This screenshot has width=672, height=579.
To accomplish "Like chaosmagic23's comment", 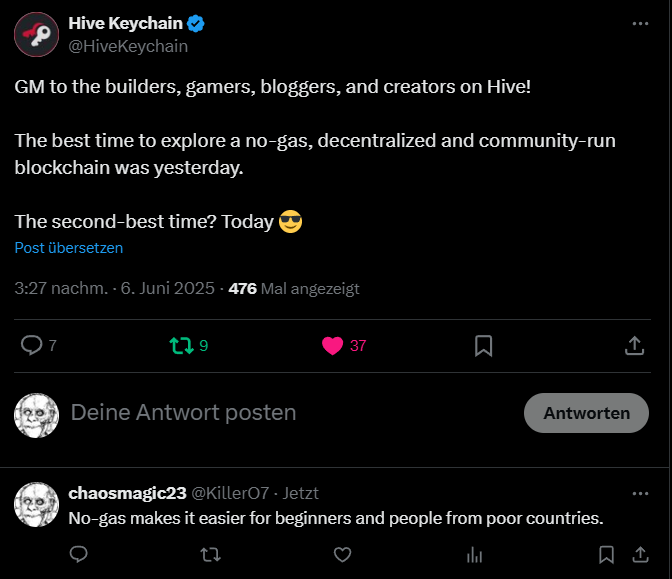I will click(x=342, y=555).
